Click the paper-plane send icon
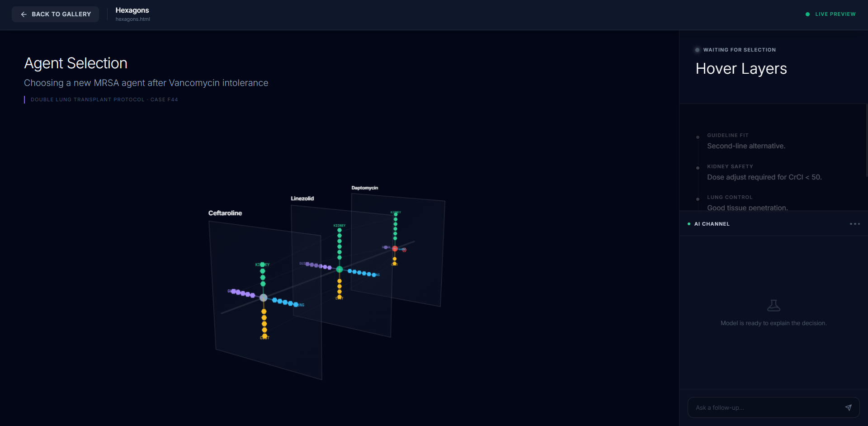The image size is (868, 426). pos(849,407)
